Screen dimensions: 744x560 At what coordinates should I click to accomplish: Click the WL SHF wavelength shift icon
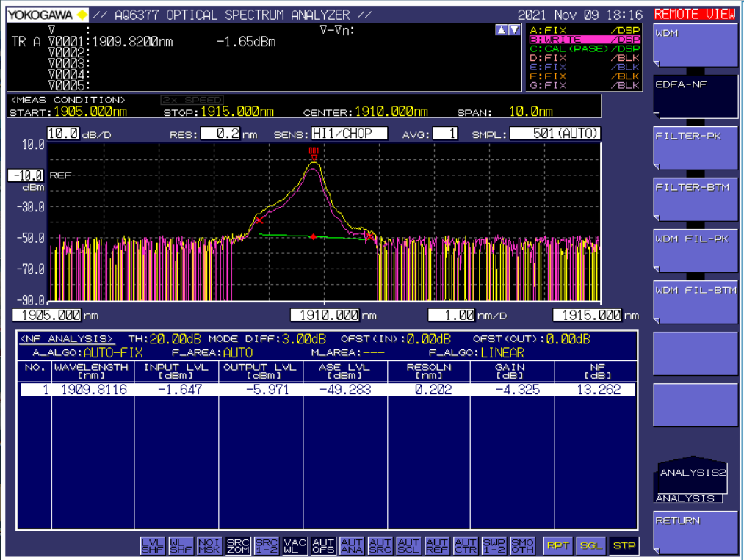(181, 545)
